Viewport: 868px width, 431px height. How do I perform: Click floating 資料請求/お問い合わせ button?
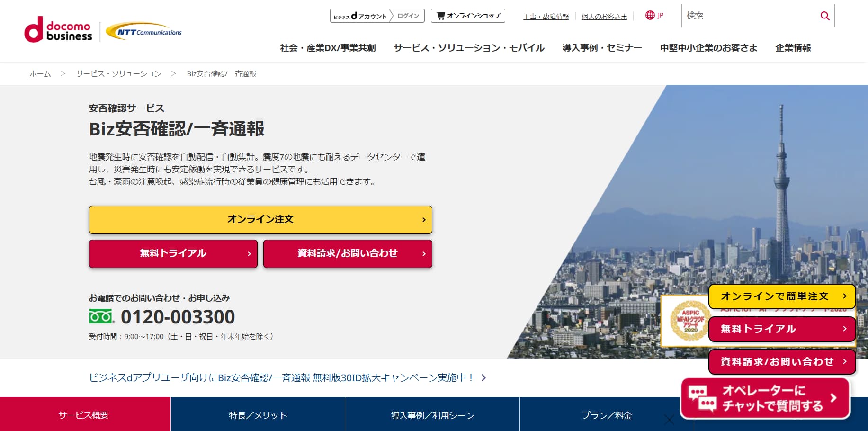[782, 362]
